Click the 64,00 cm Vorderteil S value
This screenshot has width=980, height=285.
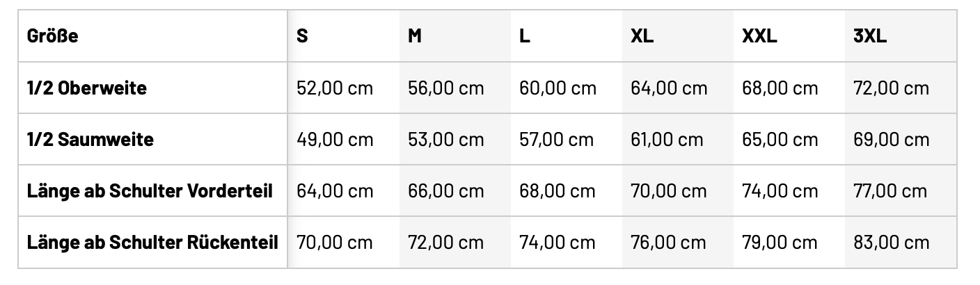click(335, 190)
